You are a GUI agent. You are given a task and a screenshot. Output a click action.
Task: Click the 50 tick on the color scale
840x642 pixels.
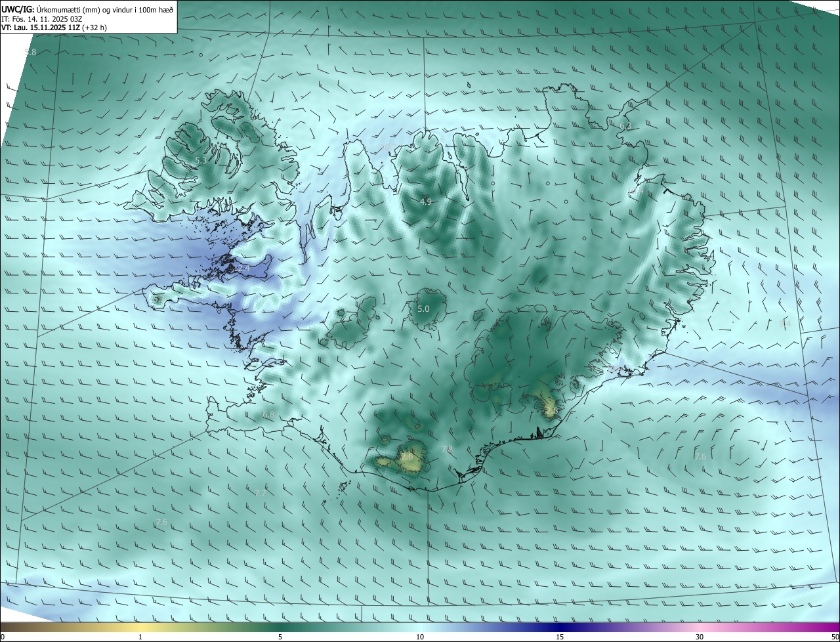pos(835,637)
